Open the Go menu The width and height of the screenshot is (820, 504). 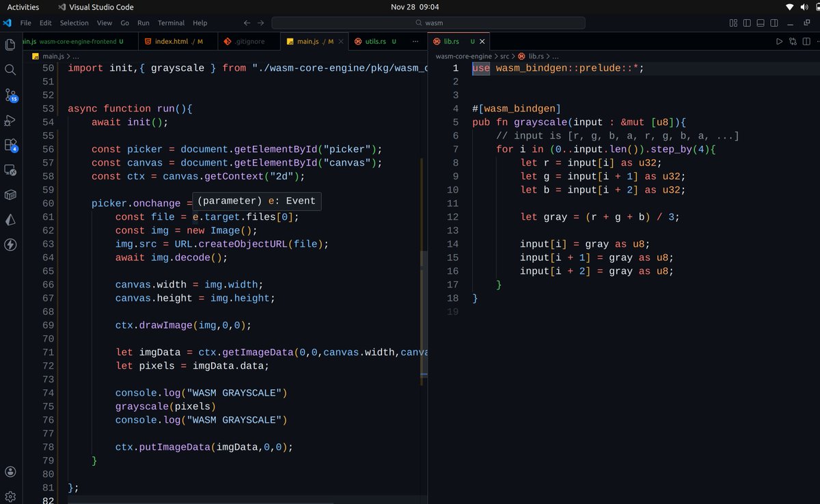coord(125,23)
